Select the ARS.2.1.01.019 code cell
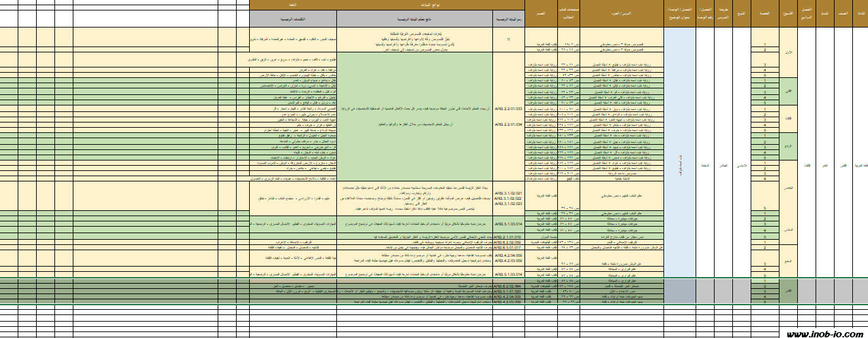Image resolution: width=868 pixels, height=338 pixels. [x=509, y=236]
